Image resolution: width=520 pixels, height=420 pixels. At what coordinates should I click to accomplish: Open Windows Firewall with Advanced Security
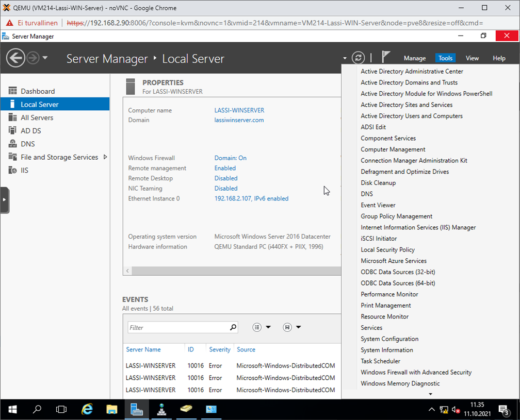416,372
